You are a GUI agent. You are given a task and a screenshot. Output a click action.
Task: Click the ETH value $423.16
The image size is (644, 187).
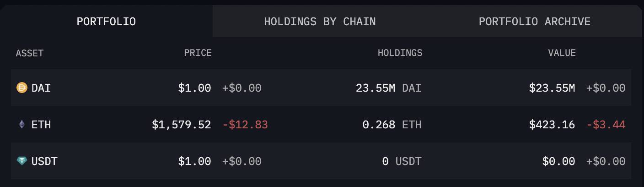point(552,124)
